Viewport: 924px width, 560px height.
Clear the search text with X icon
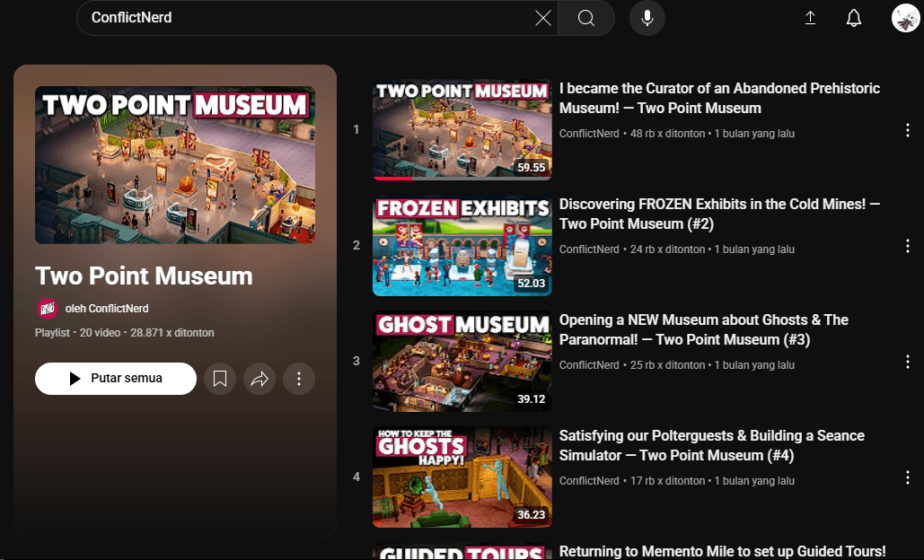coord(543,18)
